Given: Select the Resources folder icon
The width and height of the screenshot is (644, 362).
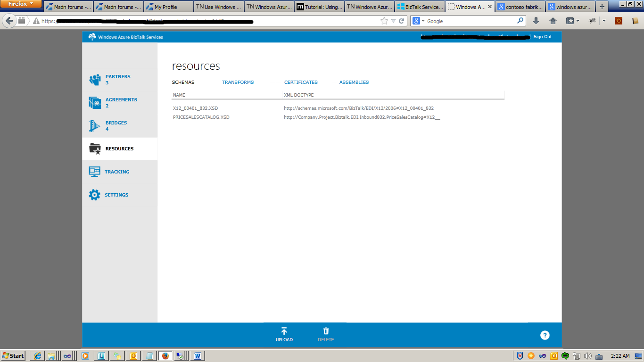Looking at the screenshot, I should click(95, 149).
